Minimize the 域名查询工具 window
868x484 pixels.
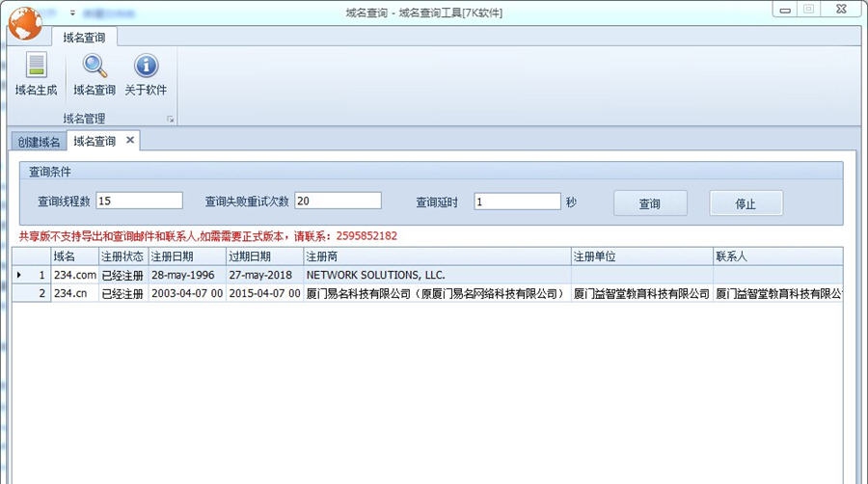tap(784, 10)
